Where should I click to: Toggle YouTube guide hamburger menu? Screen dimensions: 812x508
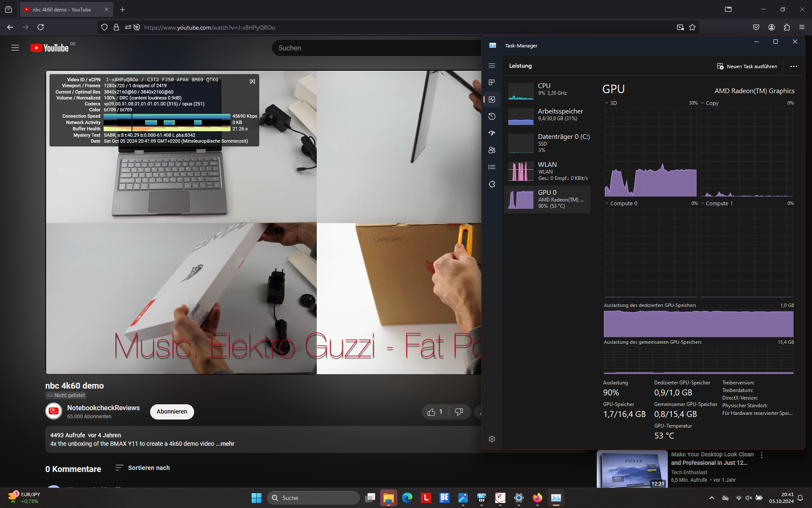click(15, 48)
